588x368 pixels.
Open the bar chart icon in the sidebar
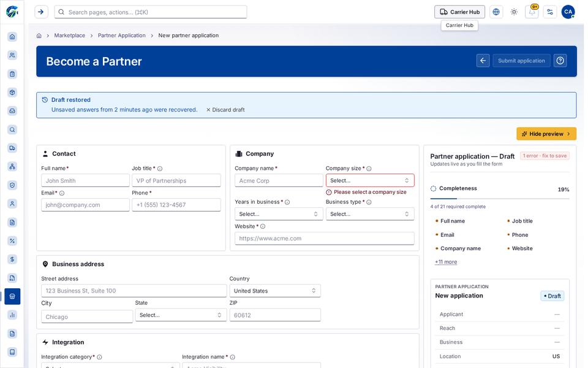click(12, 315)
